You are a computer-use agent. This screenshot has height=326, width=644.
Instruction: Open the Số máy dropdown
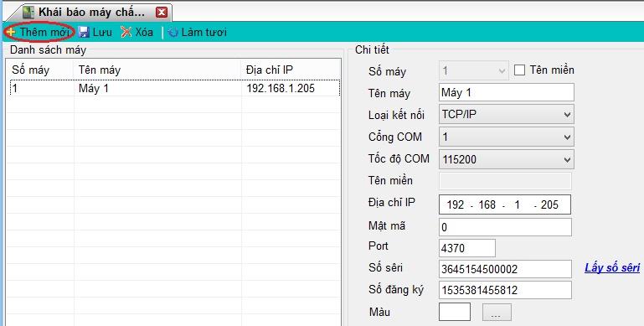473,71
